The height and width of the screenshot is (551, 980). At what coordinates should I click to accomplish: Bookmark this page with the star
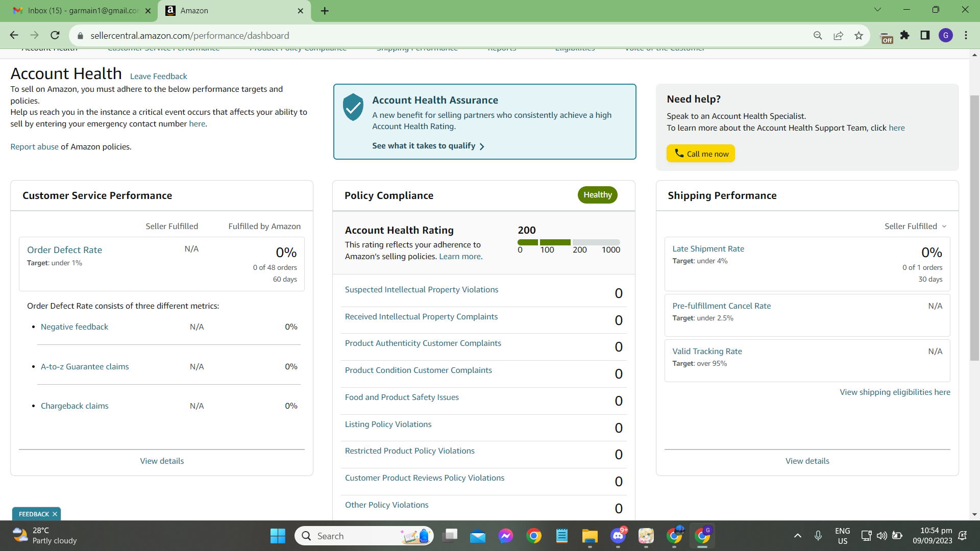859,35
